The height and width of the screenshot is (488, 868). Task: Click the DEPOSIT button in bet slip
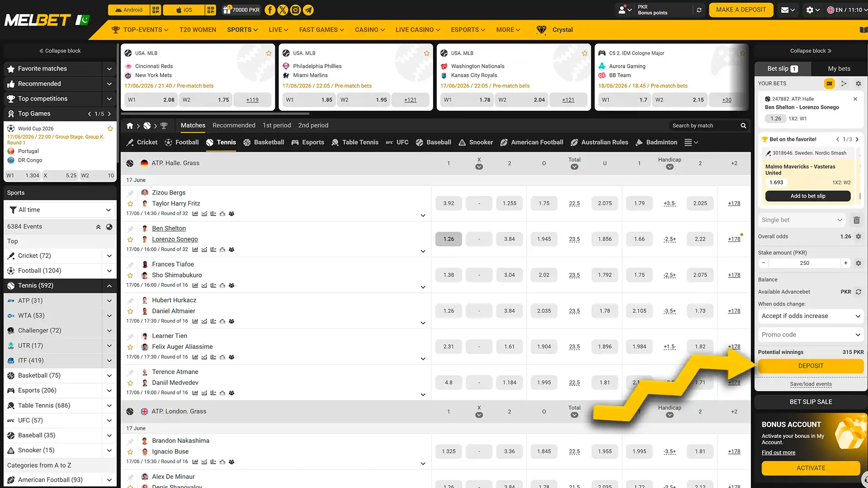click(811, 366)
